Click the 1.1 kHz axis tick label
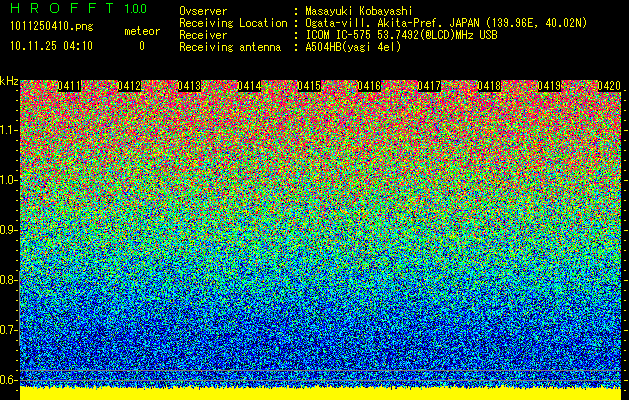Viewport: 629px width, 400px height. [8, 130]
